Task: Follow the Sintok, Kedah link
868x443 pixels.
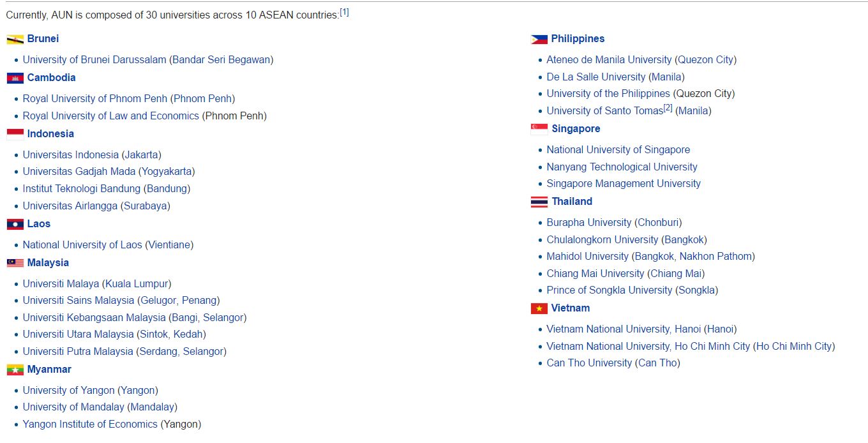Action: coord(172,334)
